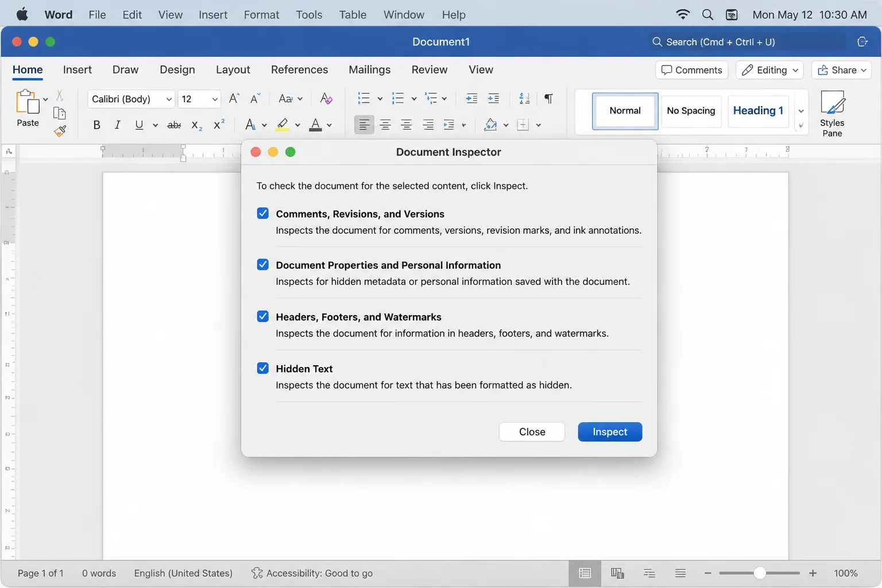Expand the styles gallery arrow
Viewport: 882px width, 588px height.
[801, 111]
